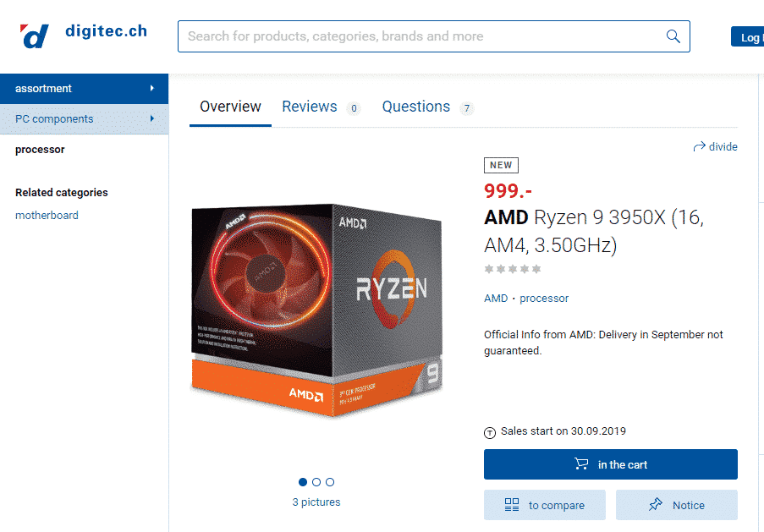
Task: Click the grey star rating icons
Action: pyautogui.click(x=513, y=269)
